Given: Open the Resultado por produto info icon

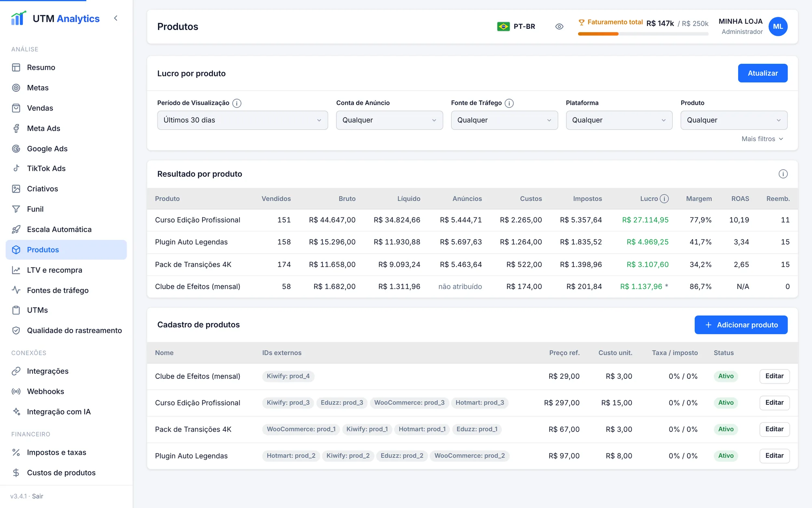Looking at the screenshot, I should [783, 174].
